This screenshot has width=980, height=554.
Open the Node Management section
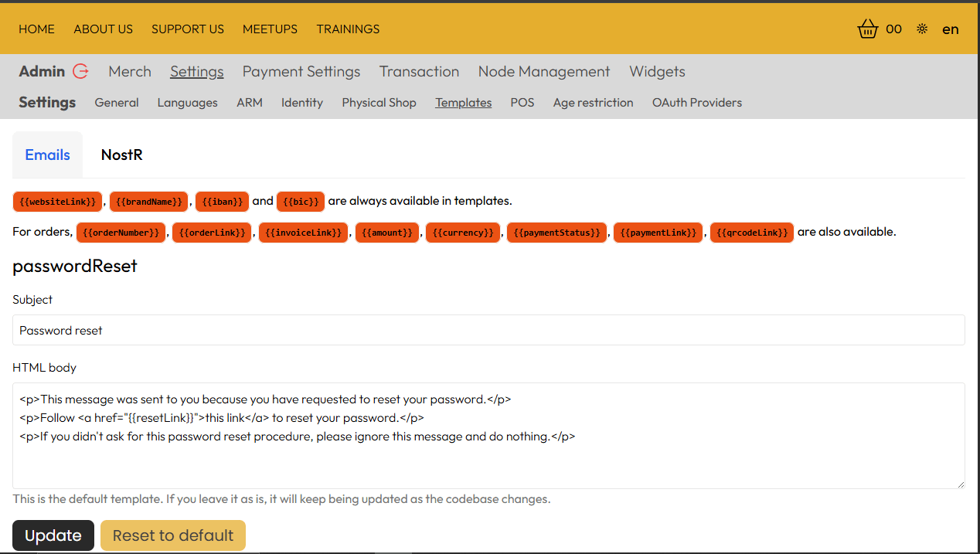tap(543, 71)
